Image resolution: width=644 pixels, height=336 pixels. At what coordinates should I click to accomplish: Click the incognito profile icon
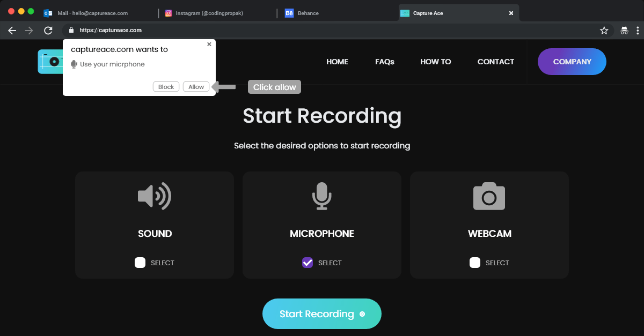624,31
